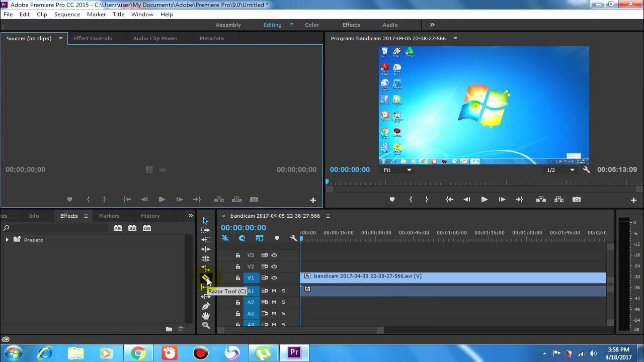644x362 pixels.
Task: Open the Marker menu
Action: (96, 14)
